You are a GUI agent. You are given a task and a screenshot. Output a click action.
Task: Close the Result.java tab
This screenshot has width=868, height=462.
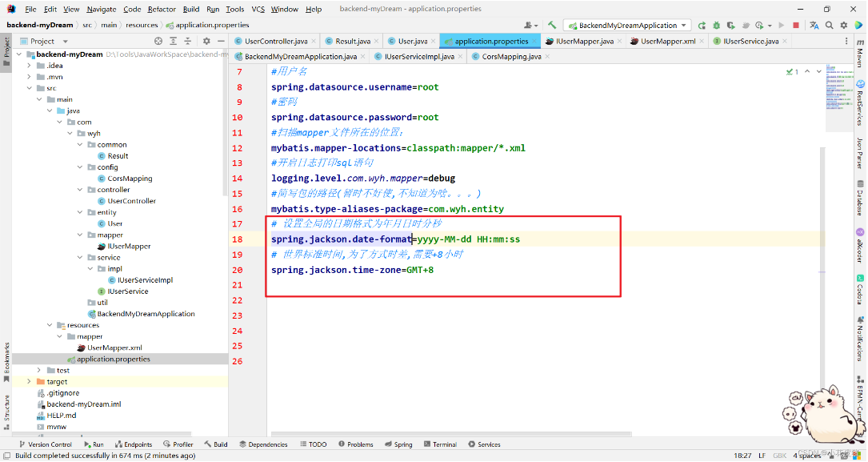click(377, 42)
